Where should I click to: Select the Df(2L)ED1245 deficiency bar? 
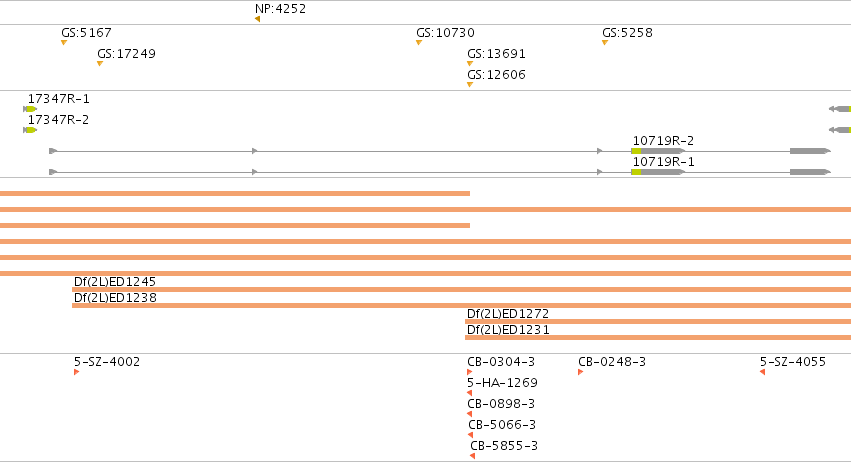coord(461,290)
